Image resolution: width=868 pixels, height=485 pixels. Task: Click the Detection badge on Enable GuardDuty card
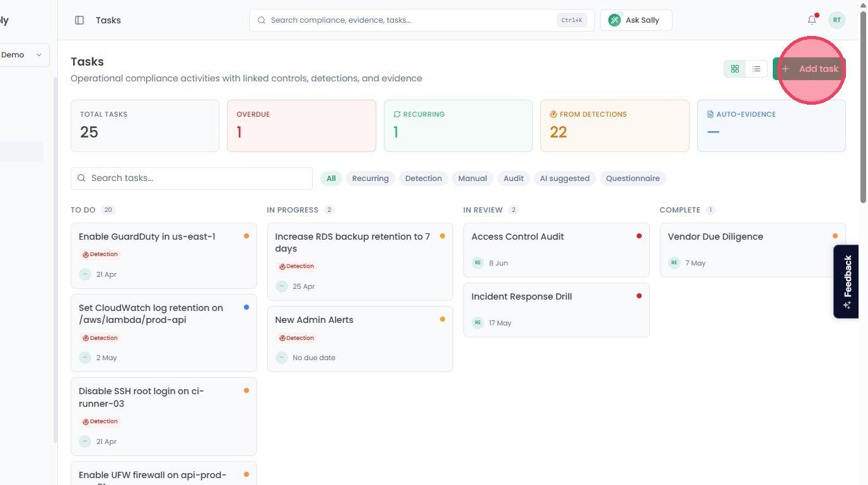(100, 254)
